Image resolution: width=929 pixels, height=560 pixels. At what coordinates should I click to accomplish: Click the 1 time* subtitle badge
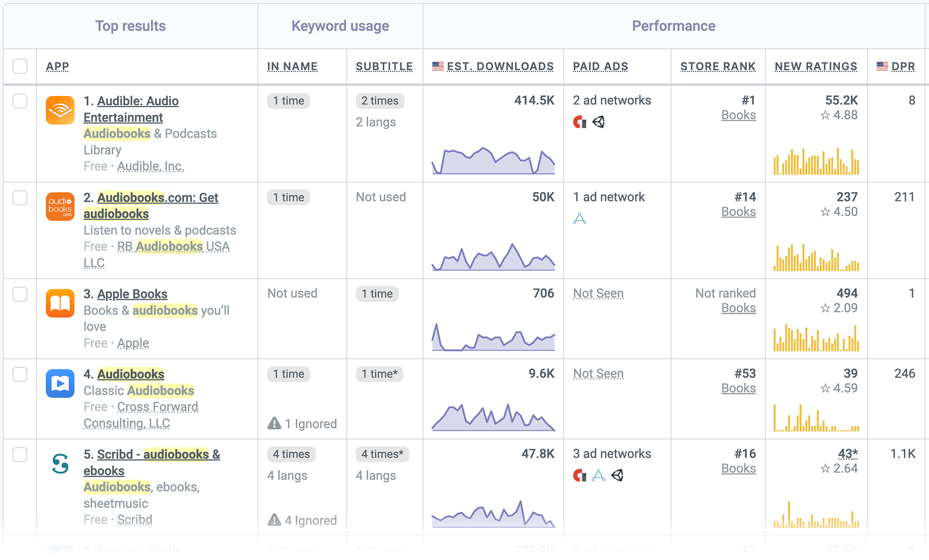pos(380,374)
